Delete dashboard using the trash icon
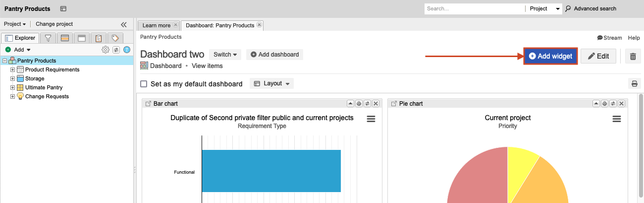The width and height of the screenshot is (644, 203). [x=633, y=56]
